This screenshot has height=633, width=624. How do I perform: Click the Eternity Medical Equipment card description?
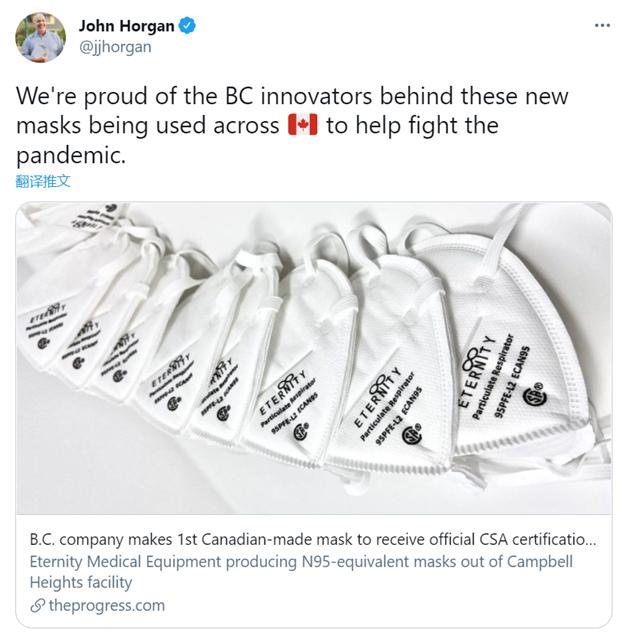(x=301, y=572)
